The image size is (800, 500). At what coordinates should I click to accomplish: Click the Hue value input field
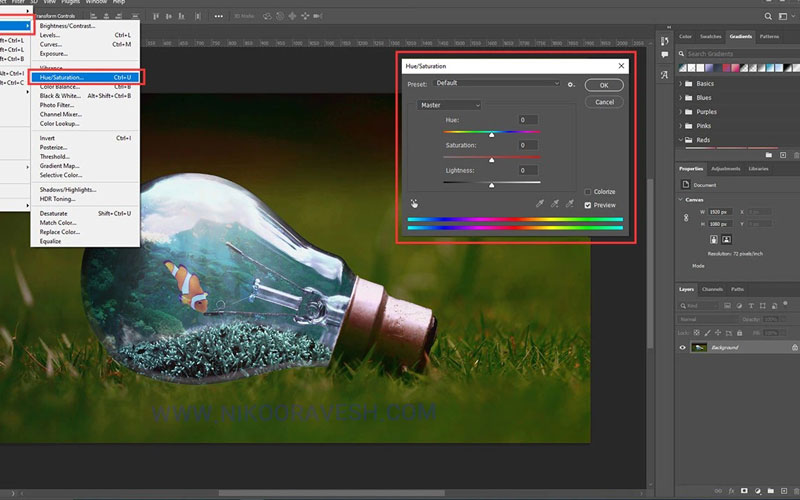tap(528, 120)
